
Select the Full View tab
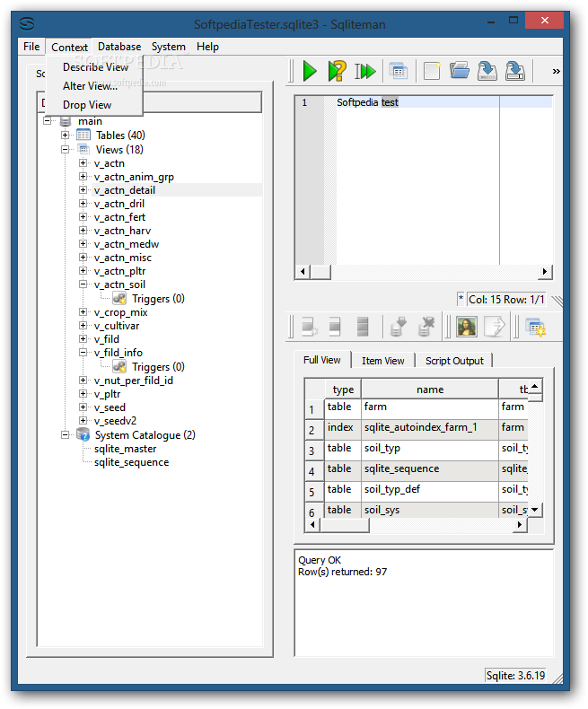(322, 360)
